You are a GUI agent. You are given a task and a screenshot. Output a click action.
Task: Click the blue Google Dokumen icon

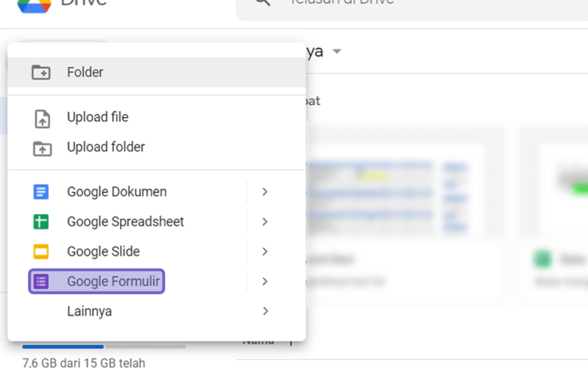(x=41, y=192)
